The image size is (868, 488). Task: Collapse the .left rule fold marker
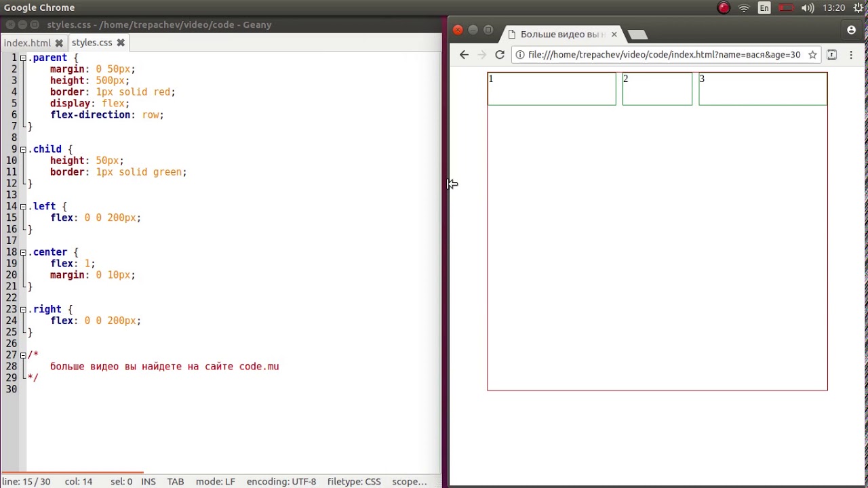click(23, 206)
